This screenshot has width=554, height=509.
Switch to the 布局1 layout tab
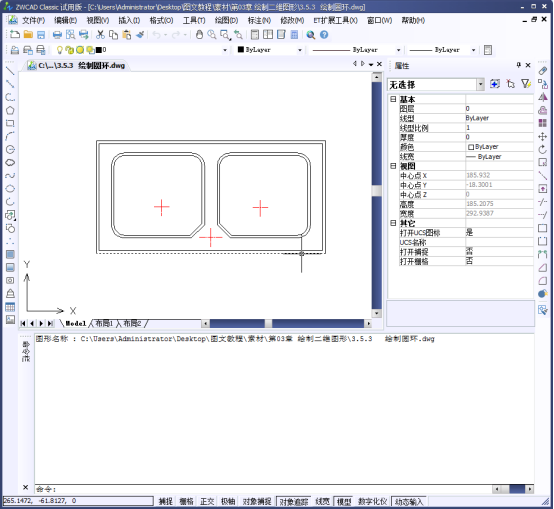click(104, 323)
